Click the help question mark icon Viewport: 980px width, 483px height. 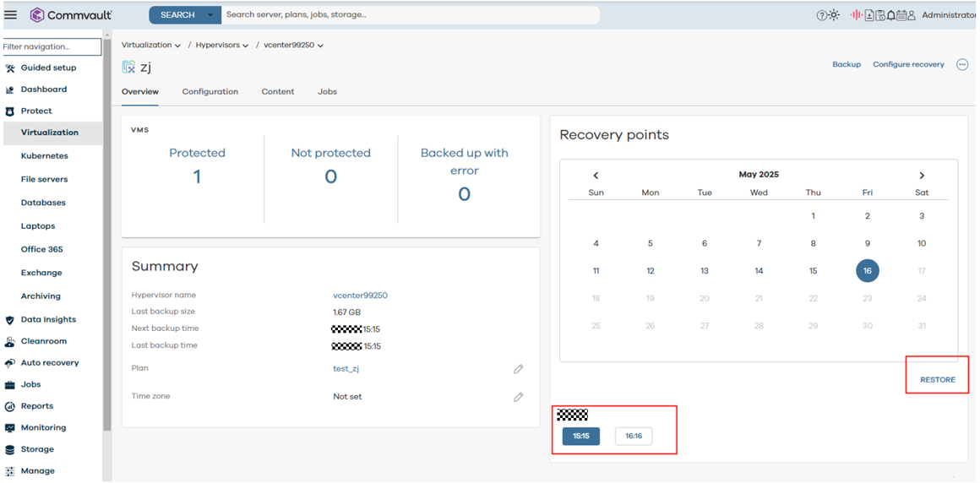point(821,15)
